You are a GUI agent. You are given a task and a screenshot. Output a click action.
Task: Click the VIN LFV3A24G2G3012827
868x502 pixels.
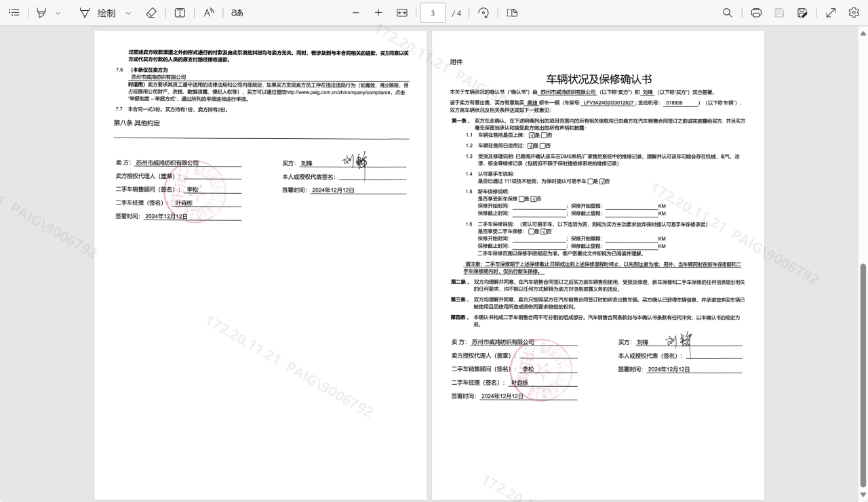point(608,103)
